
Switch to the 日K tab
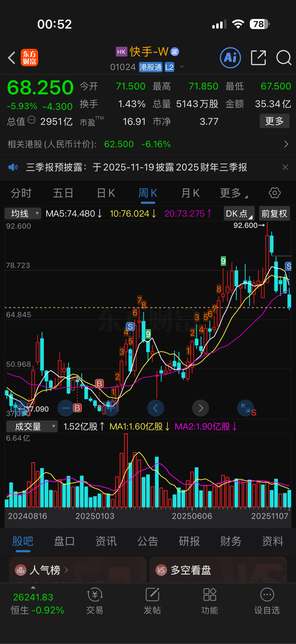click(106, 193)
